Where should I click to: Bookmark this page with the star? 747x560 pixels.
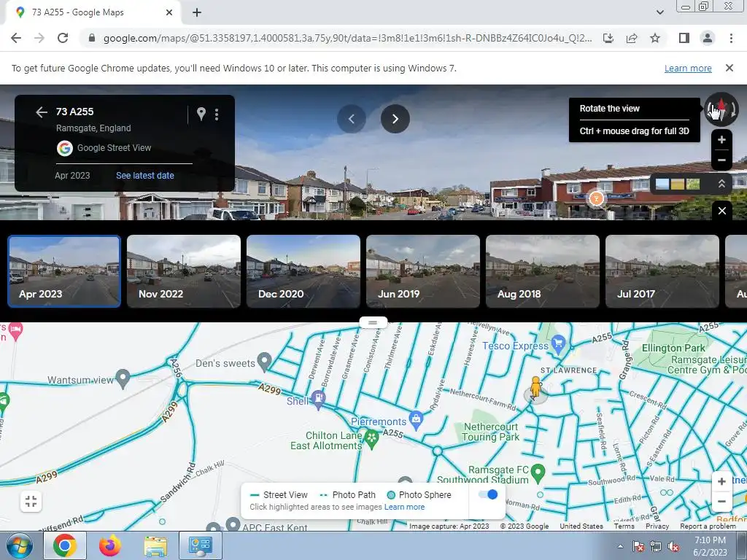click(655, 38)
